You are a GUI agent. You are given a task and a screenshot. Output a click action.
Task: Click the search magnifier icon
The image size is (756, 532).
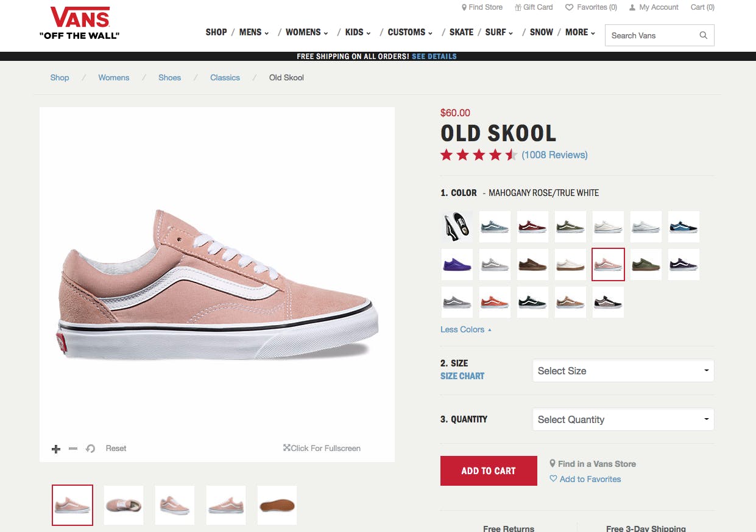coord(703,35)
